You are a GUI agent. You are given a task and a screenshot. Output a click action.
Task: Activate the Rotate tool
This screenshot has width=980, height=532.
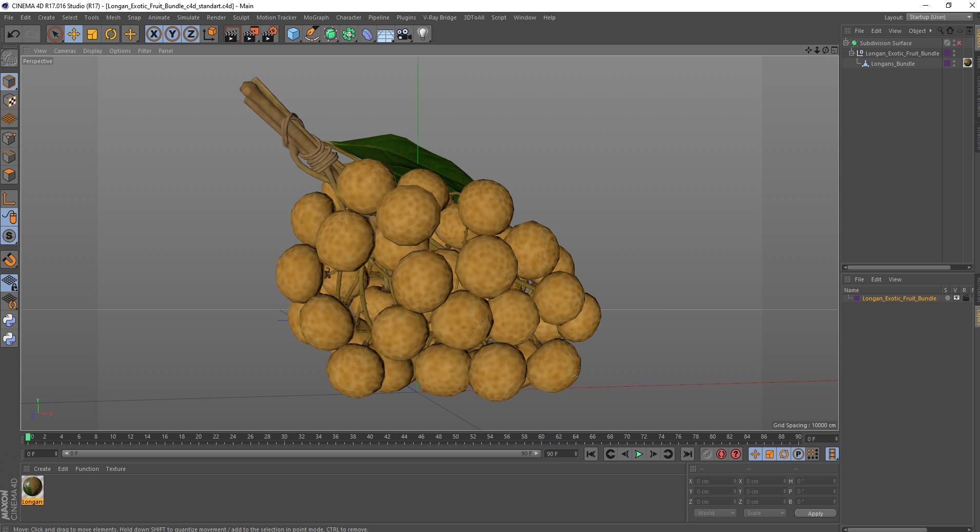(x=111, y=34)
